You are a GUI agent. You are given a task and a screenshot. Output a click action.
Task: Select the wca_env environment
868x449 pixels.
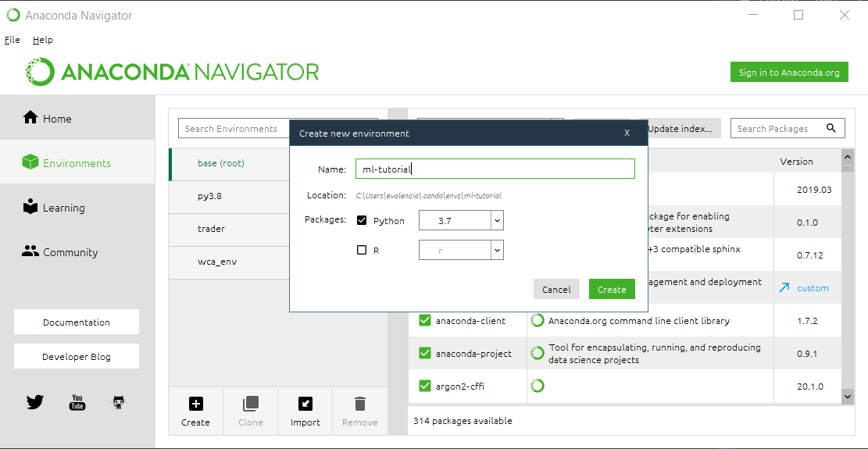point(229,261)
